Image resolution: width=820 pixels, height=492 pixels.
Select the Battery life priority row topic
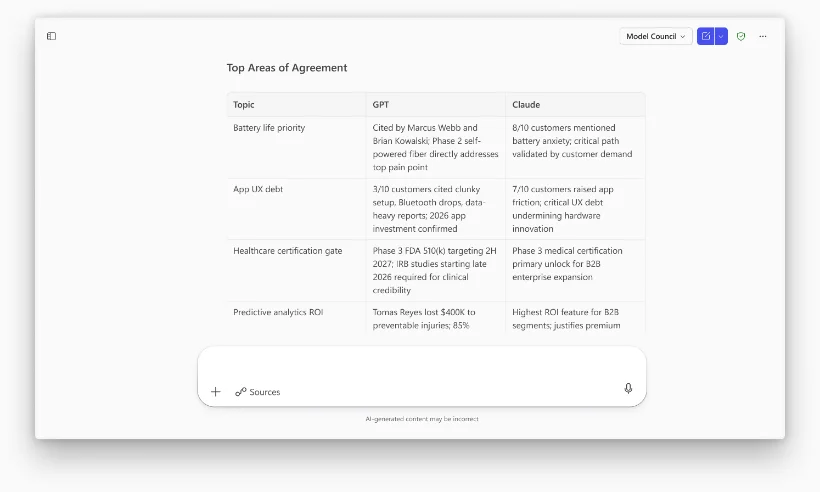click(x=269, y=128)
